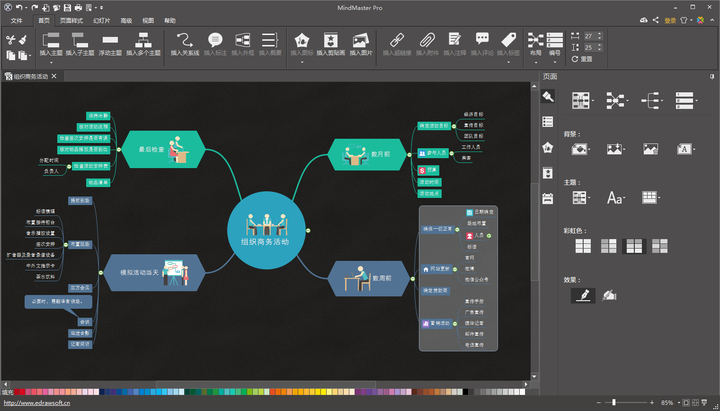720x411 pixels.
Task: Open the 编号 numbering dropdown in ribbon
Action: [x=555, y=62]
